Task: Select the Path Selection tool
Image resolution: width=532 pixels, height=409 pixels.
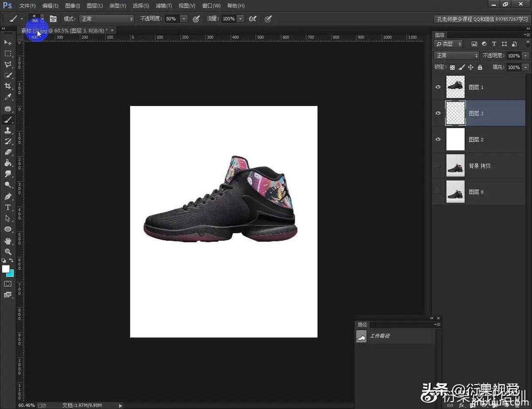Action: (x=8, y=218)
